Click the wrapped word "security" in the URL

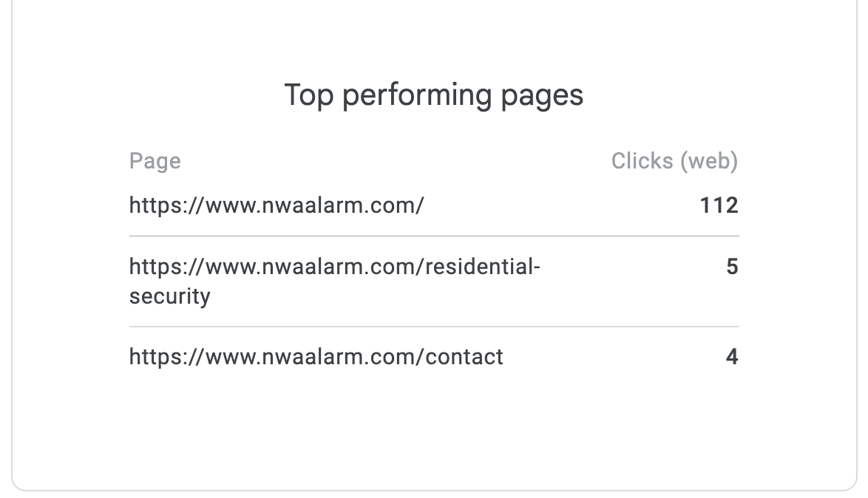(169, 296)
